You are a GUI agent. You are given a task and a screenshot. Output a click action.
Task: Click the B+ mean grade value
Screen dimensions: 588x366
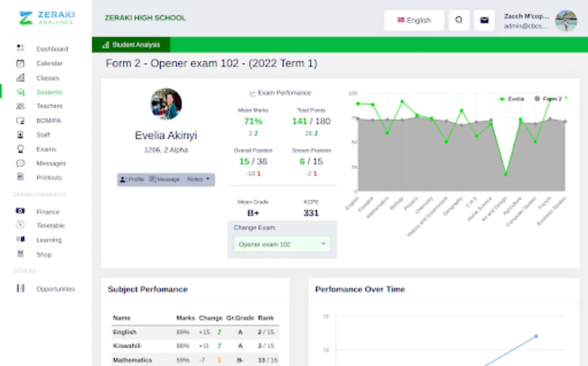(253, 213)
